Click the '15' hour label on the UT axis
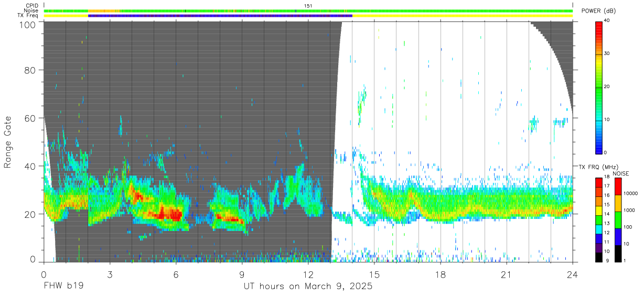Viewport: 644px width, 297px height. pos(374,274)
